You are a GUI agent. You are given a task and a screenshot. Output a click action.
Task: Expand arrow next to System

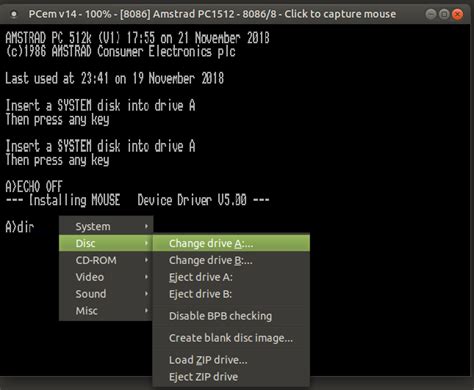coord(146,226)
